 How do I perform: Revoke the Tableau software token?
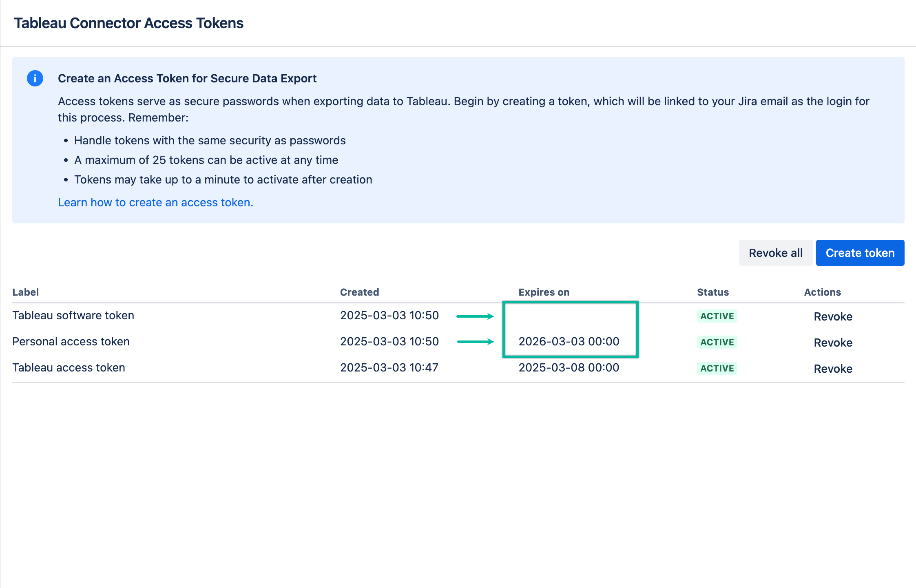tap(833, 316)
